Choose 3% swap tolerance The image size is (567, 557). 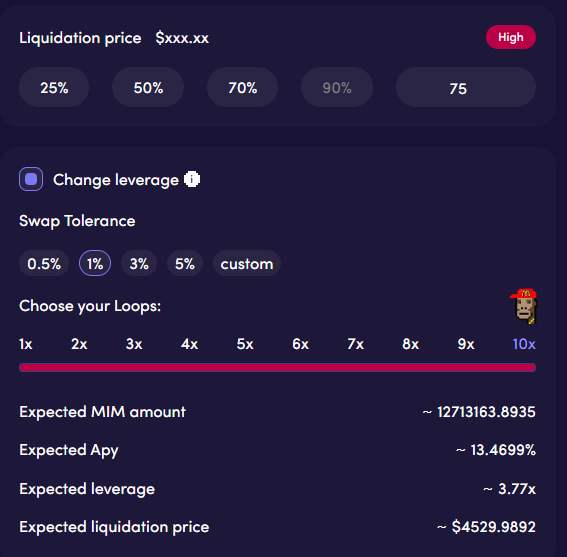tap(139, 263)
